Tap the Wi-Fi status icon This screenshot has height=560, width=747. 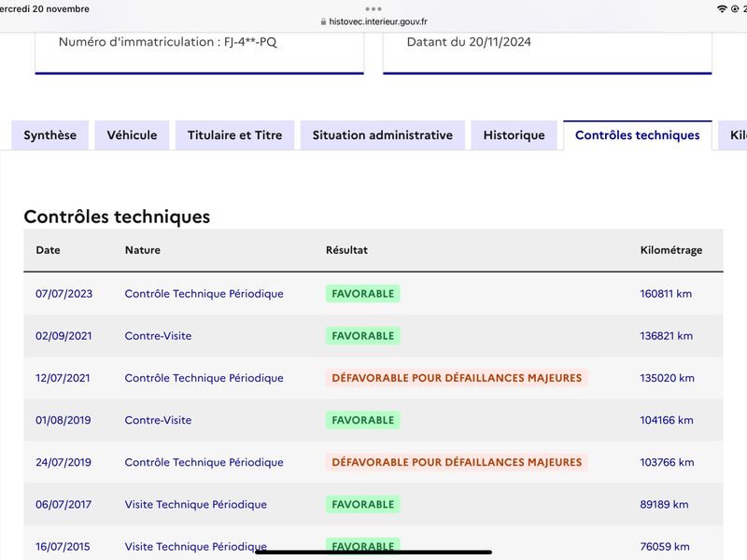(722, 8)
